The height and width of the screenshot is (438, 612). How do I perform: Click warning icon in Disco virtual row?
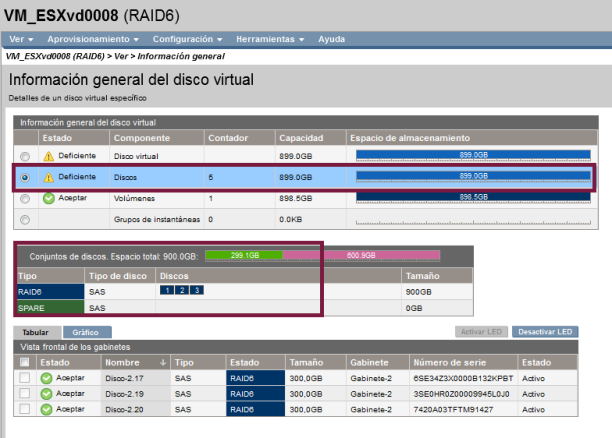pos(48,157)
